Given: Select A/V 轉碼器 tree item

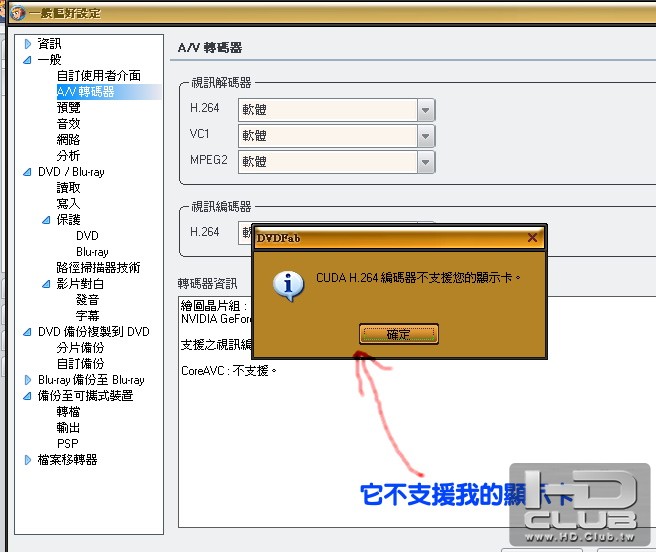Looking at the screenshot, I should [86, 92].
